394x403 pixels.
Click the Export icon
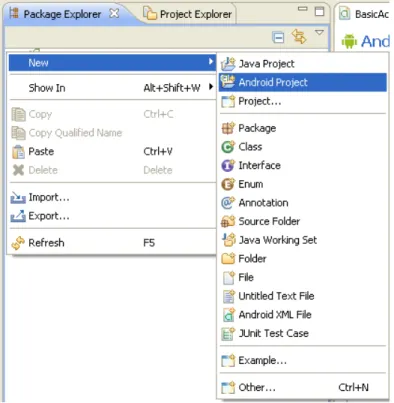(x=18, y=216)
